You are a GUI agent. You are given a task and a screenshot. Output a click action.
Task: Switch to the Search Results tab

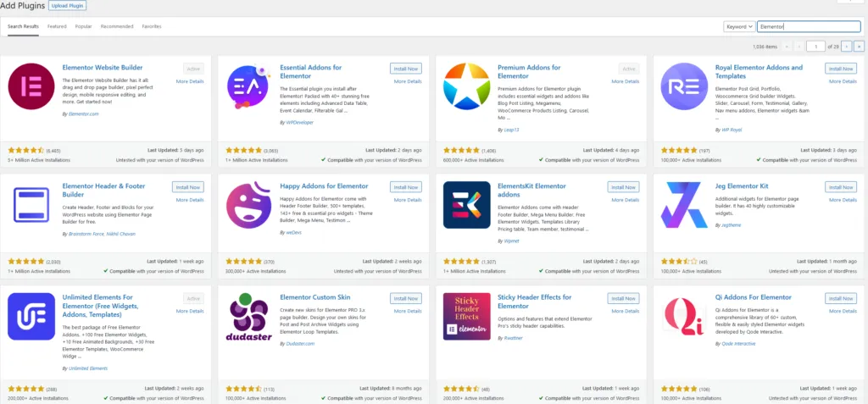click(x=23, y=26)
